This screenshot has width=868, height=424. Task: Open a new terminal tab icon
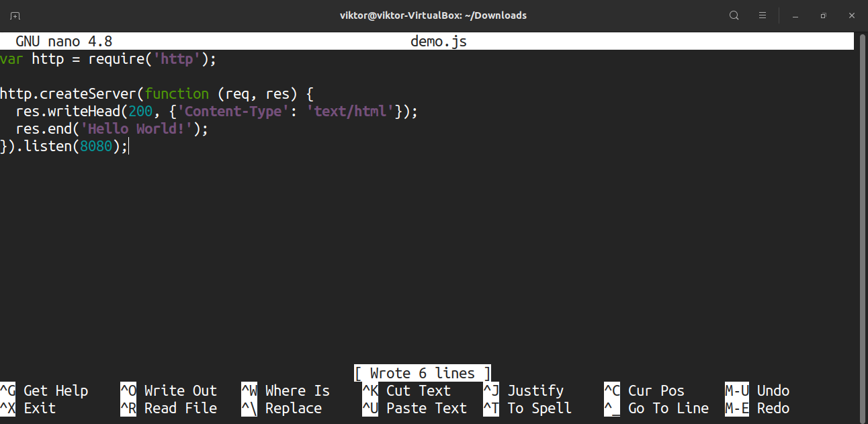tap(15, 15)
